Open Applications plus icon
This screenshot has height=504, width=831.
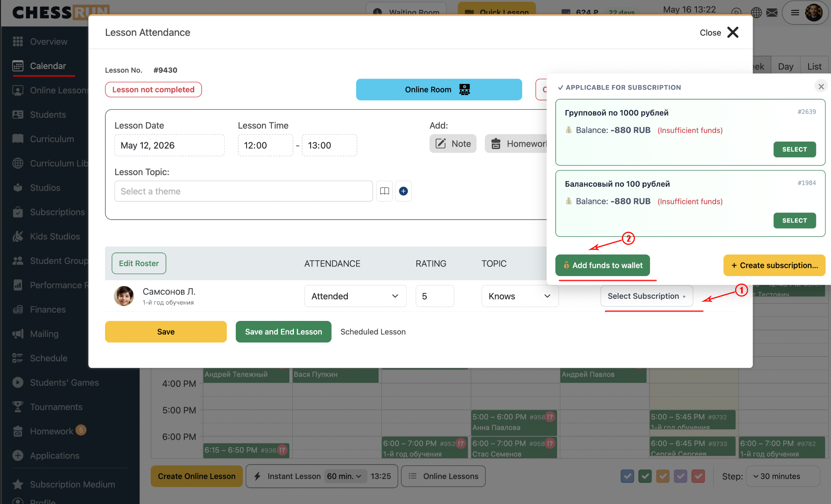pos(18,455)
